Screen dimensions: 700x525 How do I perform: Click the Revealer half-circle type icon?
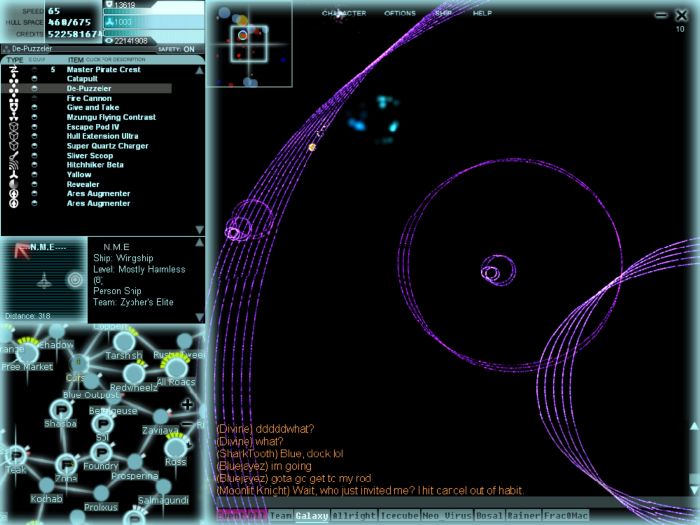click(14, 184)
